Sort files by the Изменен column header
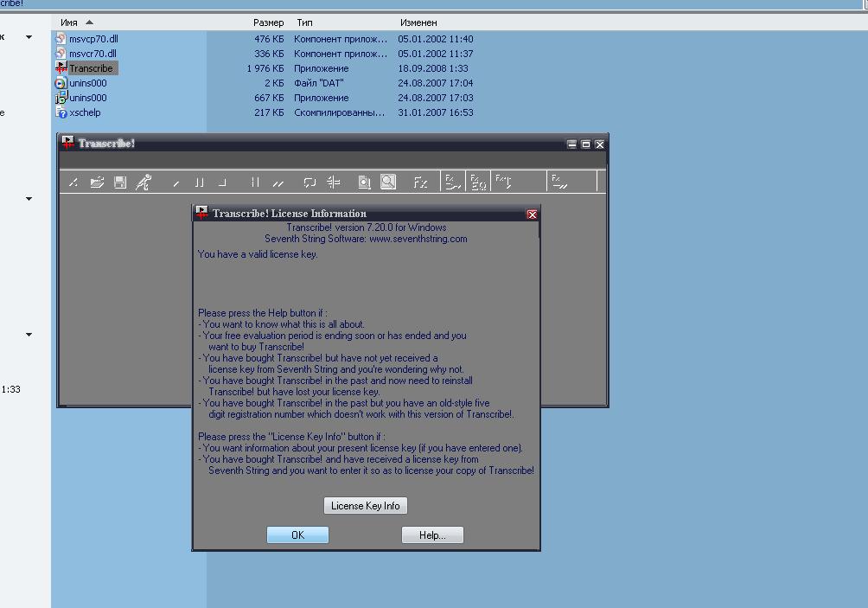The image size is (868, 608). click(418, 22)
